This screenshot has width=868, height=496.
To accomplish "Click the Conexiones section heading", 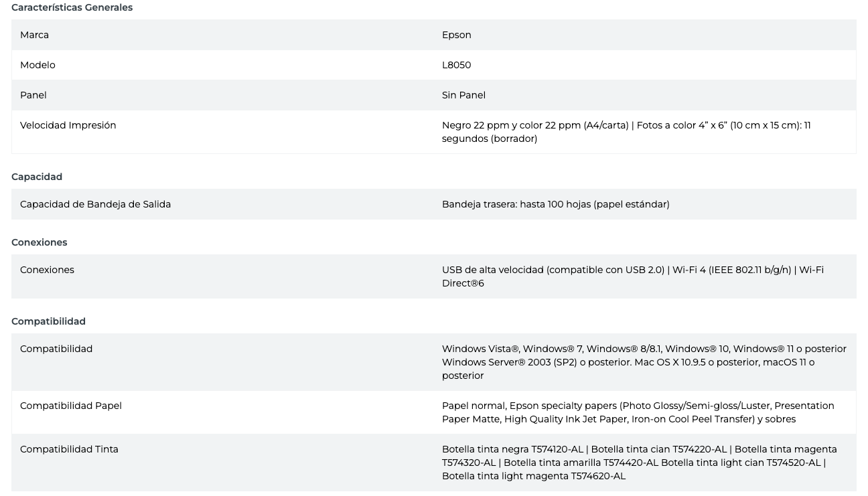I will pyautogui.click(x=39, y=242).
